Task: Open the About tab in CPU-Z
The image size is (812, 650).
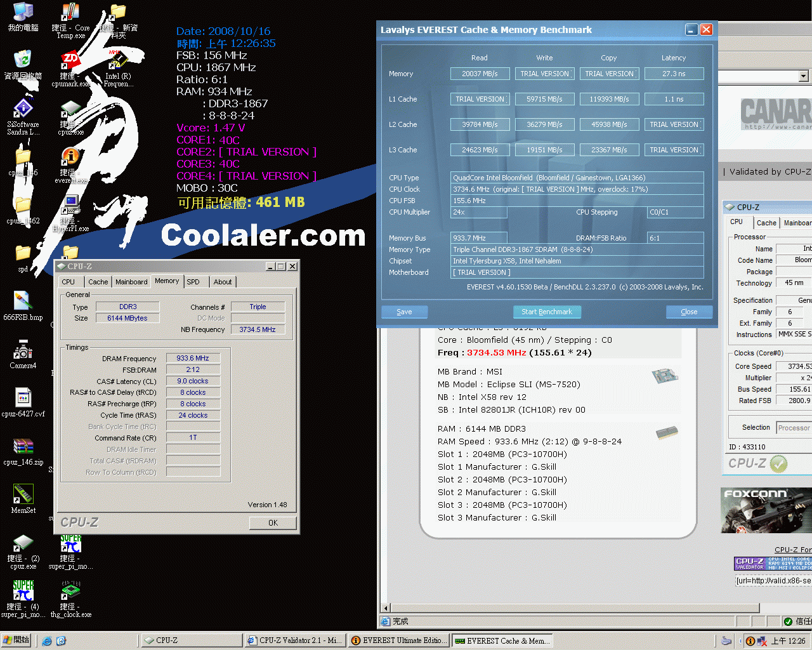Action: click(x=223, y=282)
